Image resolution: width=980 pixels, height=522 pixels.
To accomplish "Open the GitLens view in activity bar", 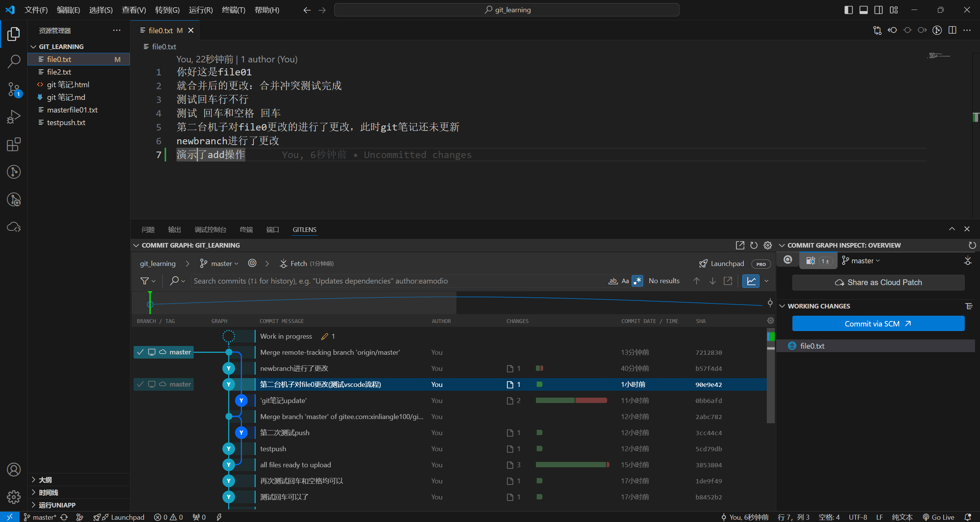I will 14,172.
